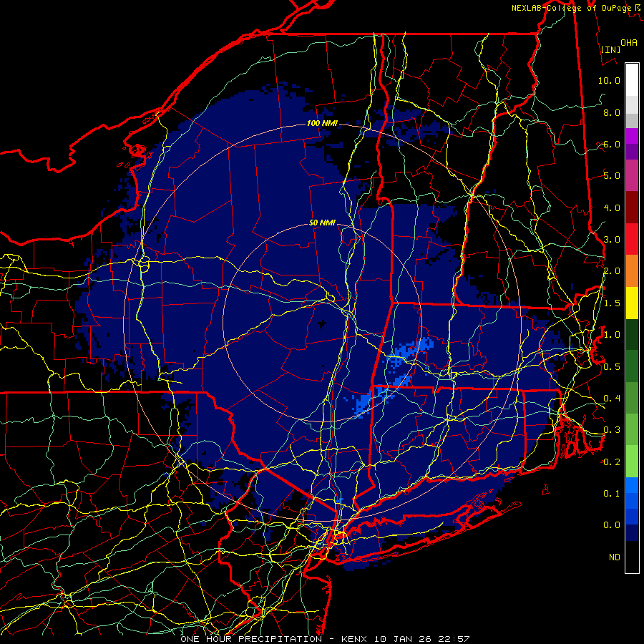The image size is (644, 644).
Task: Select the 2.0 legend value
Action: click(x=612, y=271)
